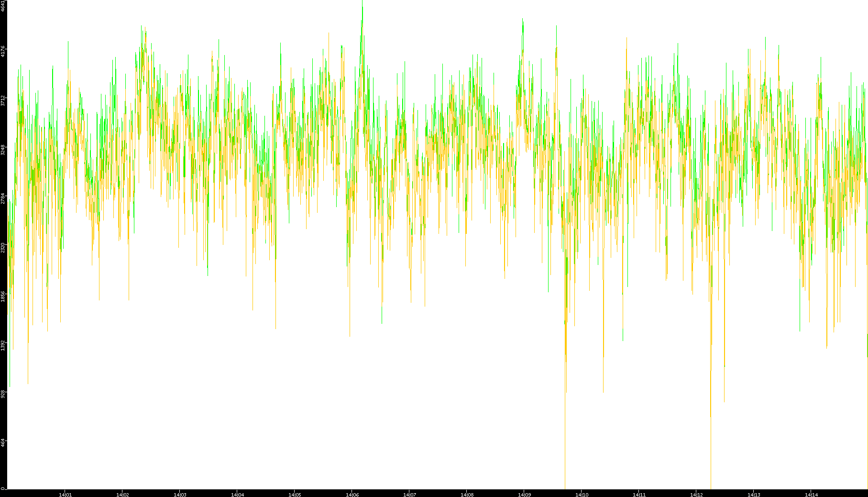Select the 14:06 time axis label

tap(352, 495)
